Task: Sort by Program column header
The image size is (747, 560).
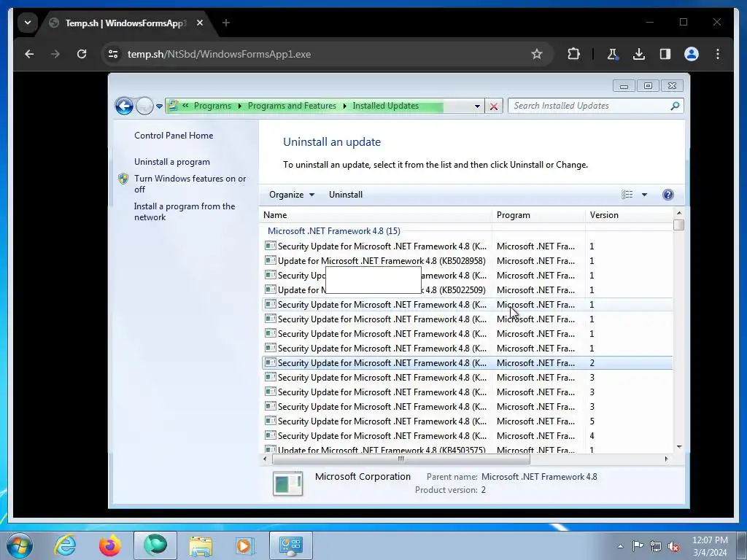Action: 538,215
